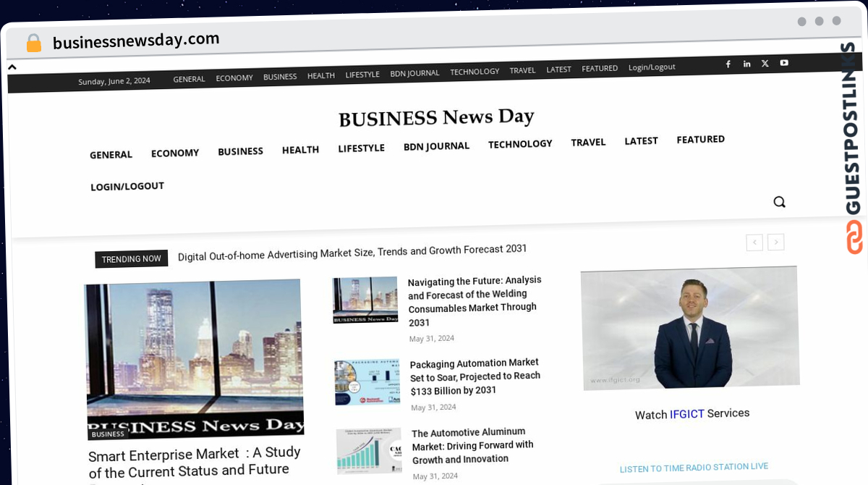The image size is (868, 485).
Task: Click May 31, 2024 under Packaging article
Action: click(x=433, y=408)
